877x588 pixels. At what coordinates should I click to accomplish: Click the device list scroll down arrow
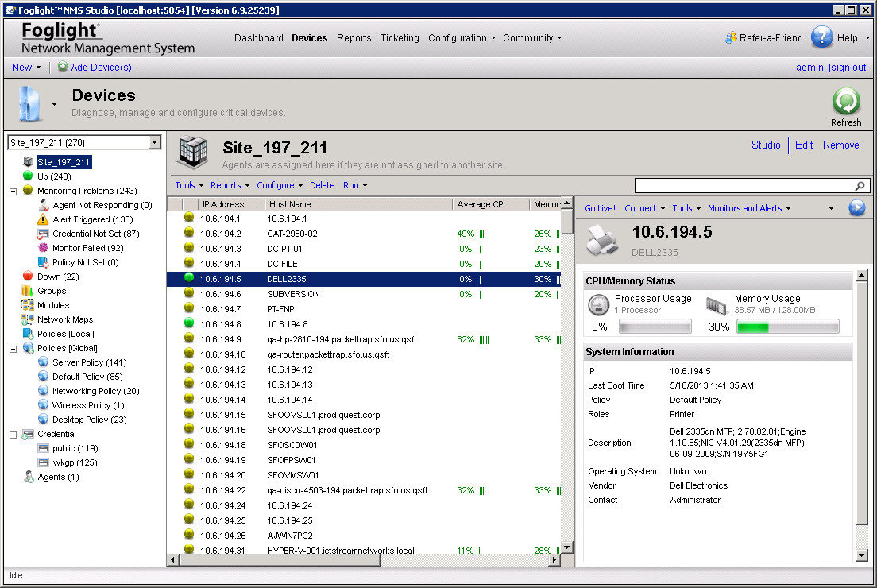[x=567, y=547]
